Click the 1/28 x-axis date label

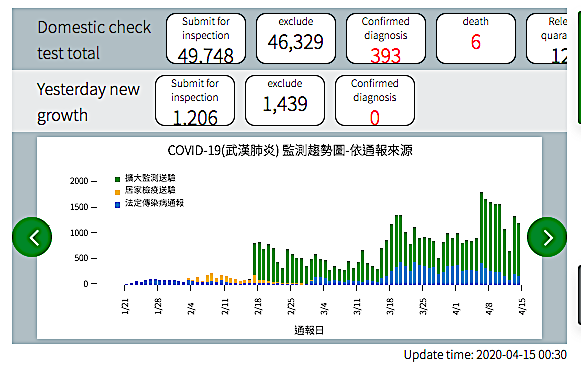(x=158, y=306)
